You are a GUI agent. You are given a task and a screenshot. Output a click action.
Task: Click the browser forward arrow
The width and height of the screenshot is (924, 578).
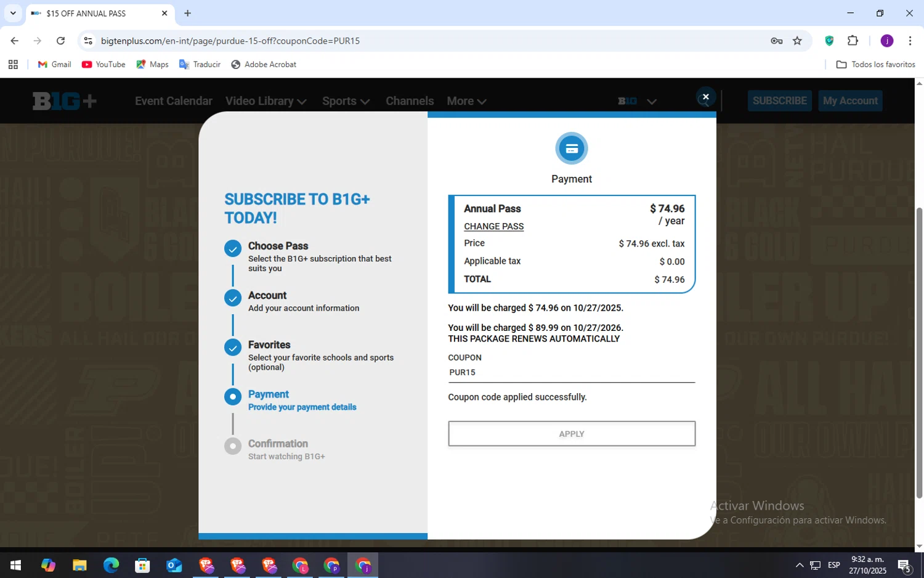pos(38,41)
